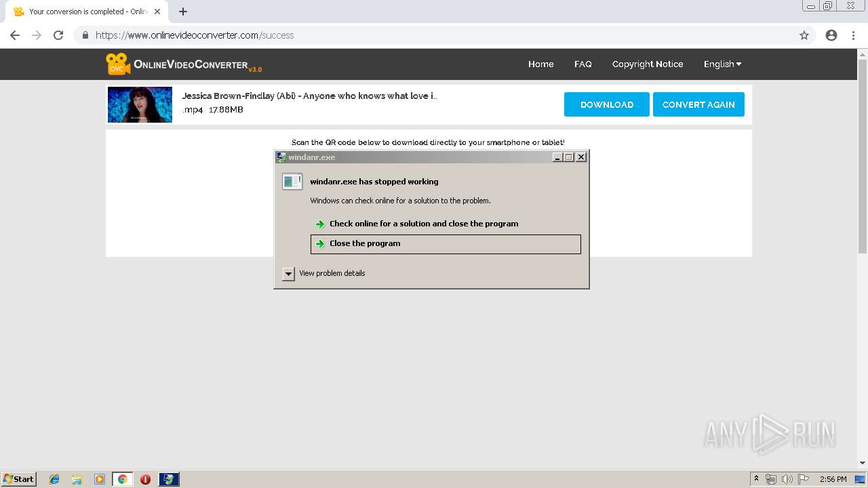Open the Chrome three-dot menu
Image resolution: width=868 pixels, height=488 pixels.
tap(853, 35)
